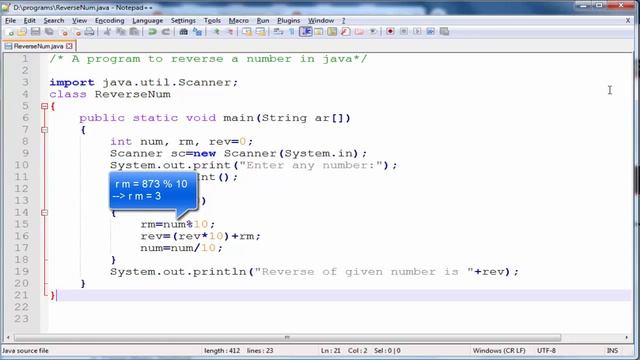Collapse main method fold at line 7
The image size is (640, 360).
click(44, 130)
